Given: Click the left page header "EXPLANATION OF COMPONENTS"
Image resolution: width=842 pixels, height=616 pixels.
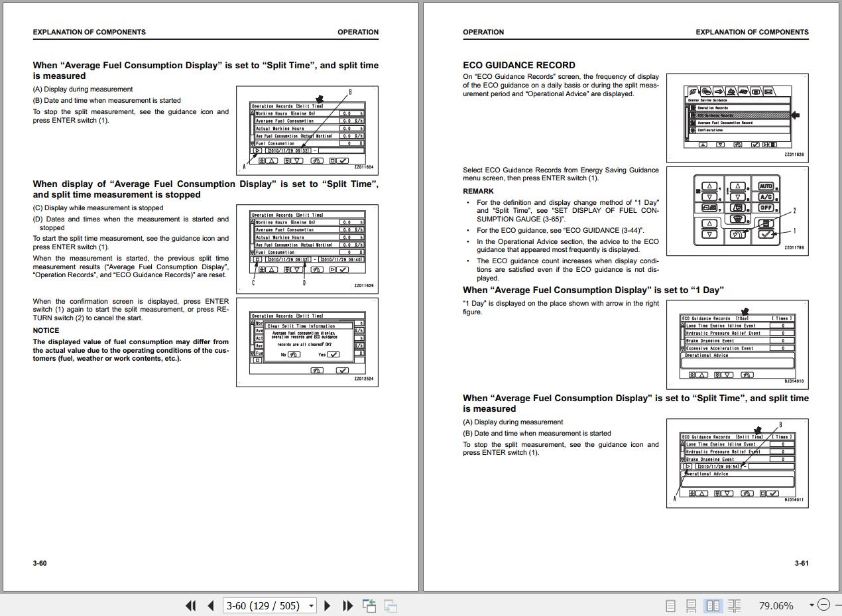Looking at the screenshot, I should [90, 32].
